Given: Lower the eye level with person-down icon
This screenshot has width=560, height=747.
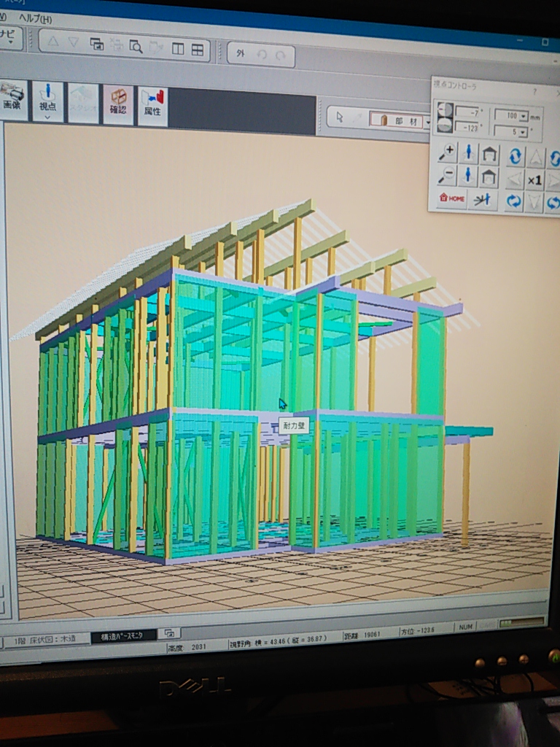Looking at the screenshot, I should tap(469, 177).
